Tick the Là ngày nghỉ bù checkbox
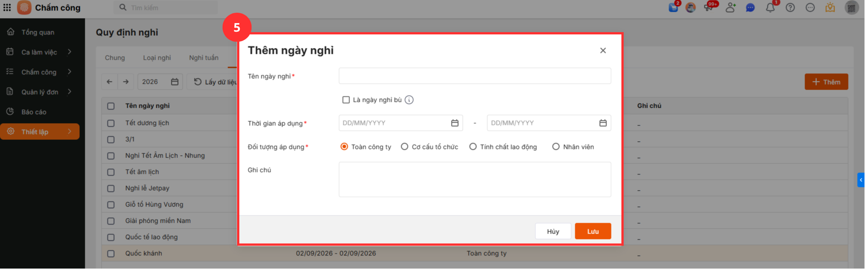868x273 pixels. 346,100
